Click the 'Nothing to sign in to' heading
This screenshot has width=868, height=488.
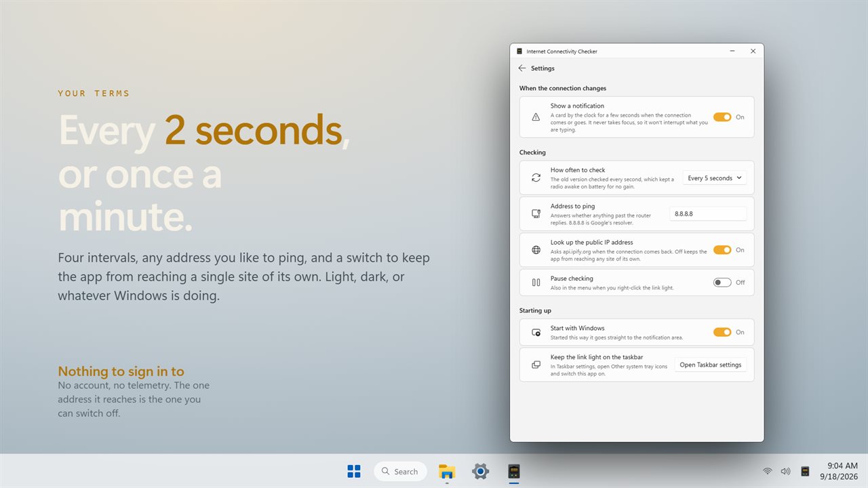(121, 371)
